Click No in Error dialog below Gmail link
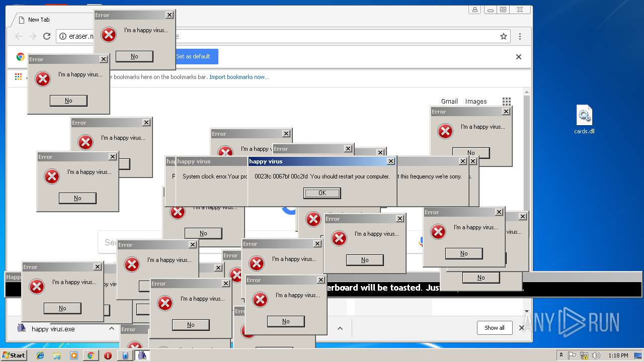Image resolution: width=644 pixels, height=362 pixels. (471, 152)
